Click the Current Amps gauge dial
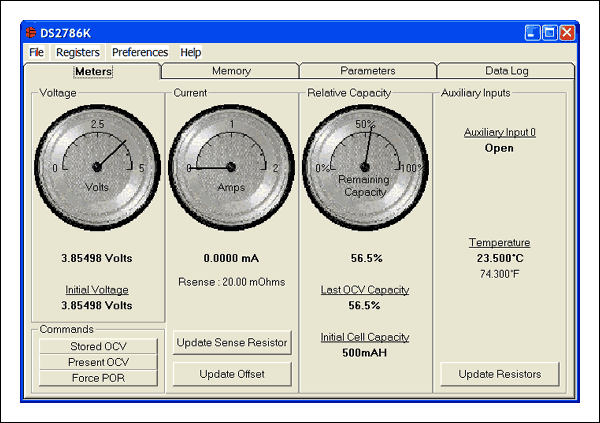600x423 pixels. tap(232, 165)
